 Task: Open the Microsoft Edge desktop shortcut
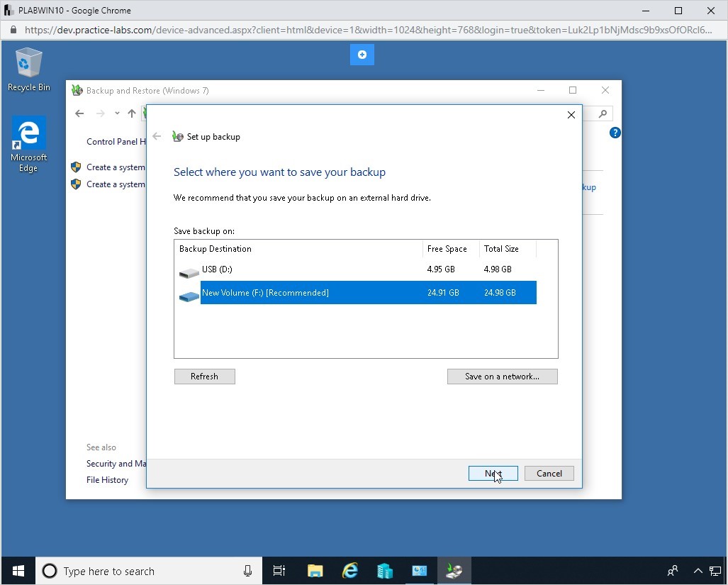[x=28, y=144]
